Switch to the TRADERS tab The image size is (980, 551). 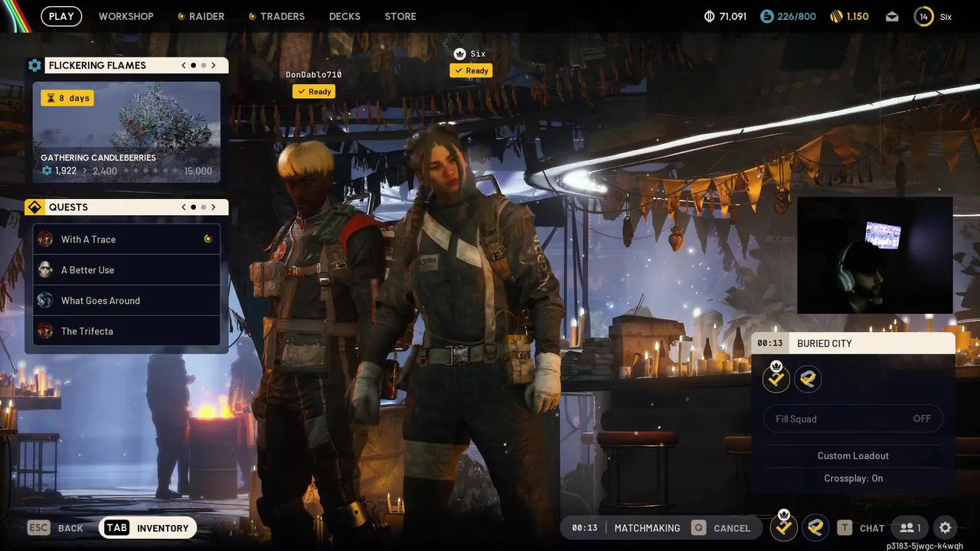tap(276, 16)
